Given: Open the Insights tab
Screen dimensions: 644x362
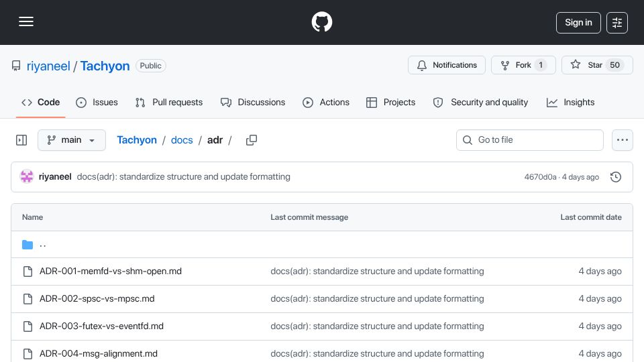Looking at the screenshot, I should click(570, 102).
